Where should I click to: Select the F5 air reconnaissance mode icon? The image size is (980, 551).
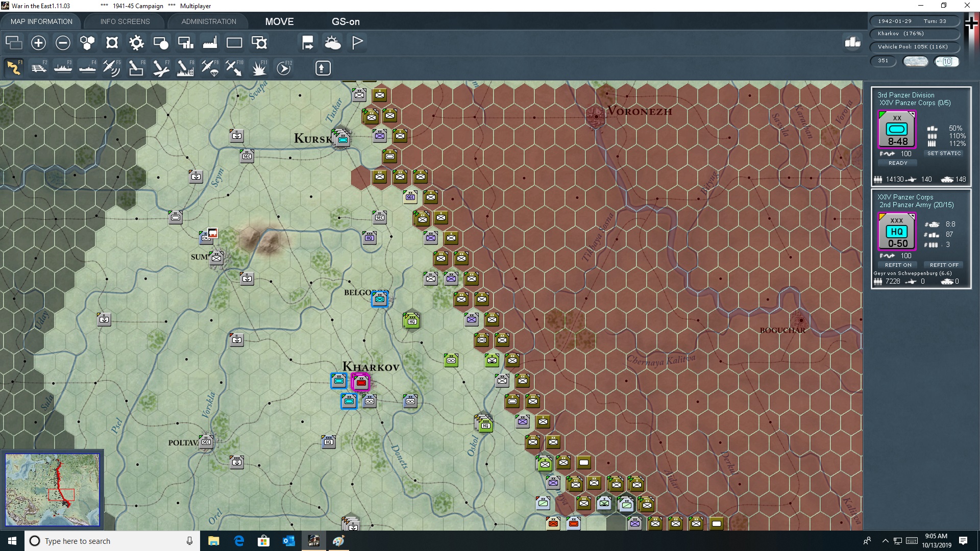point(111,68)
